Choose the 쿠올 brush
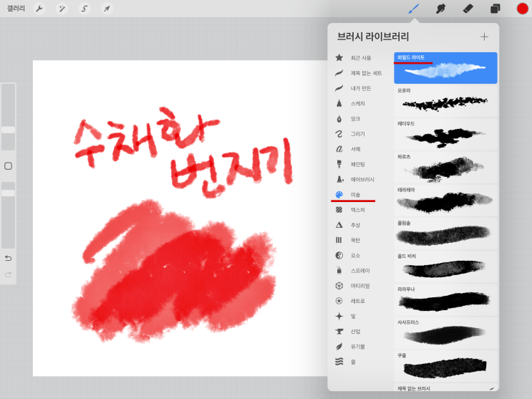Image resolution: width=532 pixels, height=399 pixels. click(x=445, y=366)
